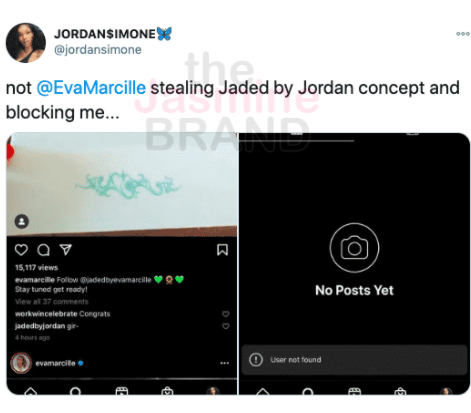Tap the camera icon above No Posts Yet
This screenshot has height=413, width=471.
(x=354, y=248)
